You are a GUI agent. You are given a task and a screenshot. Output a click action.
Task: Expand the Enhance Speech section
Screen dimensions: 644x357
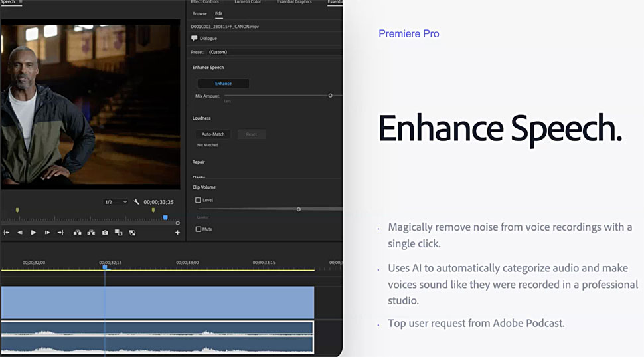208,67
